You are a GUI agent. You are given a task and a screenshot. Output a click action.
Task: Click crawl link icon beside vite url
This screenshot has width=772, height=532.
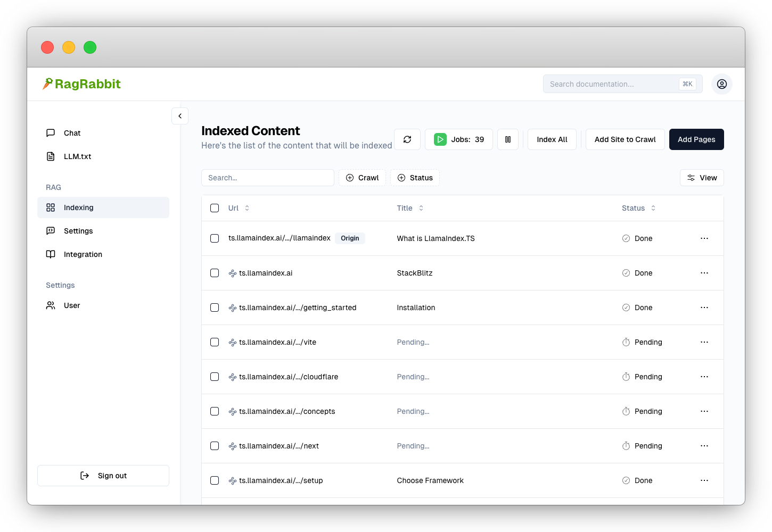(233, 343)
